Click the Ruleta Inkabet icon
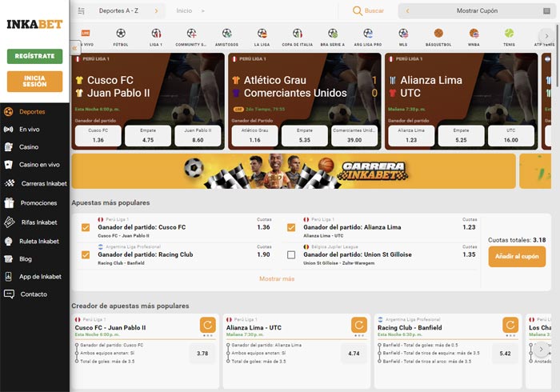Screen dimensions: 560x392 [9, 242]
